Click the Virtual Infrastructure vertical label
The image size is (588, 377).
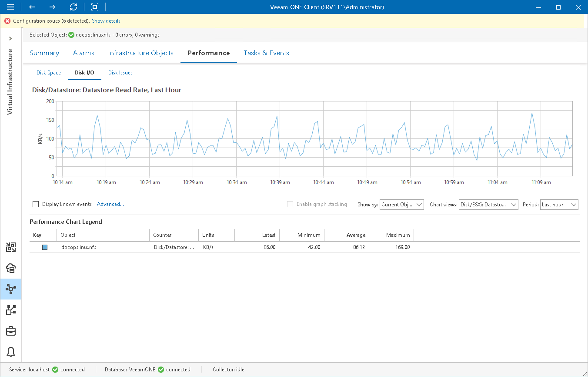pos(10,82)
